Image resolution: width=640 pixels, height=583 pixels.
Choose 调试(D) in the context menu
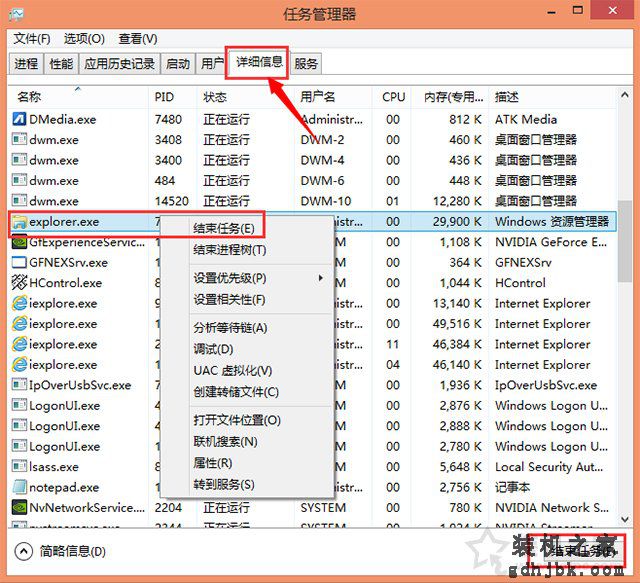click(x=213, y=349)
